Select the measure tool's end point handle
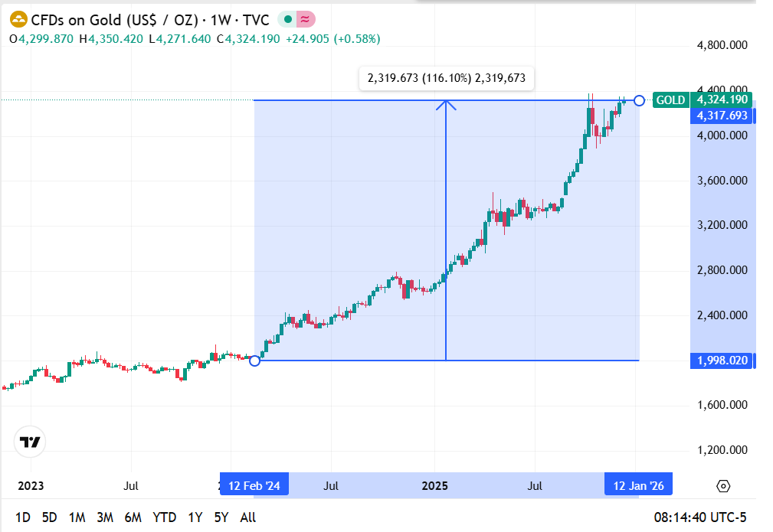The image size is (773, 532). coord(639,100)
